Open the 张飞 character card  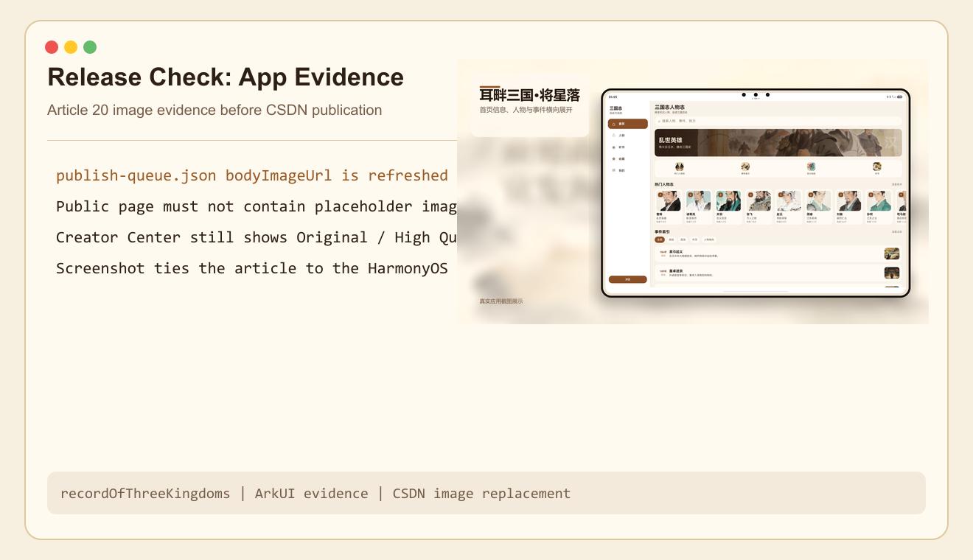tap(758, 207)
